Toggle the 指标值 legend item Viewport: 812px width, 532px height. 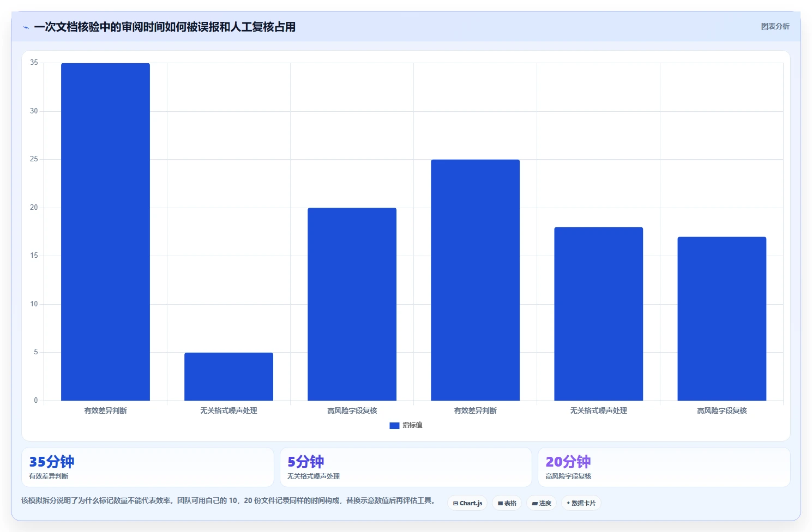tap(406, 425)
